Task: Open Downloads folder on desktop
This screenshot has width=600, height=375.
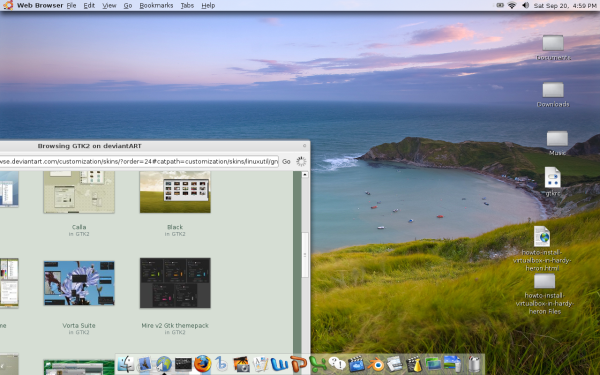Action: point(553,90)
